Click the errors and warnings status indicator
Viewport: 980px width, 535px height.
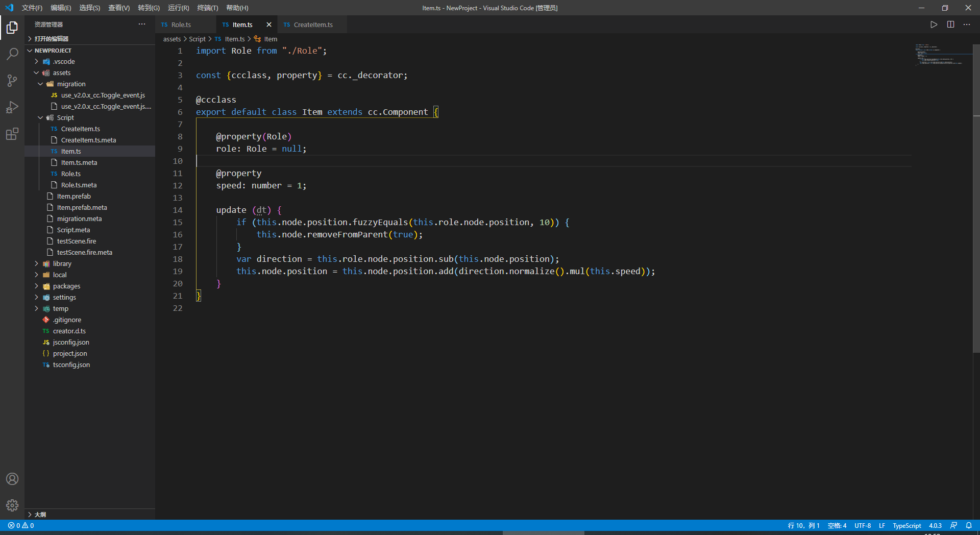21,525
